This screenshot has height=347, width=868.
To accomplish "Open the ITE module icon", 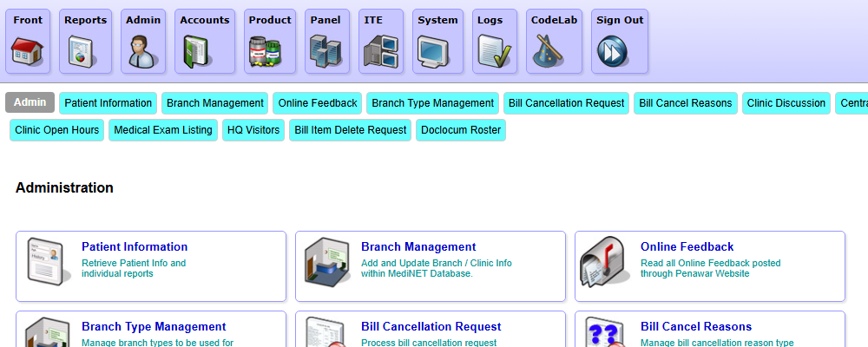I will (381, 51).
